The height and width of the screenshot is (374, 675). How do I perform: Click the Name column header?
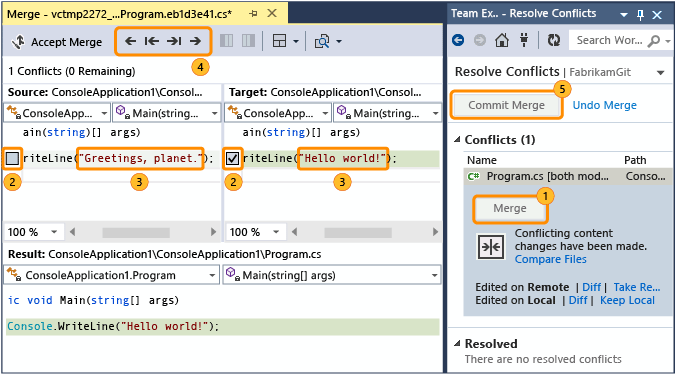[482, 160]
